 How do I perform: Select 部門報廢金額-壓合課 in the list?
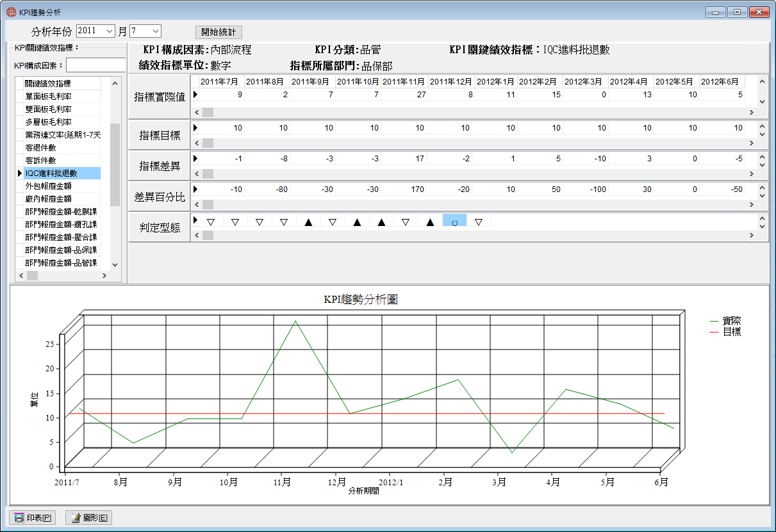click(62, 237)
